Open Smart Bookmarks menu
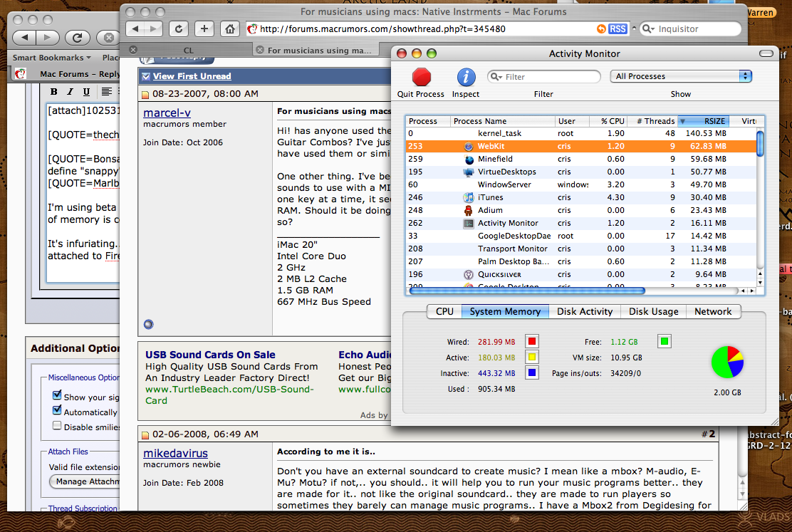The height and width of the screenshot is (532, 792). click(51, 58)
